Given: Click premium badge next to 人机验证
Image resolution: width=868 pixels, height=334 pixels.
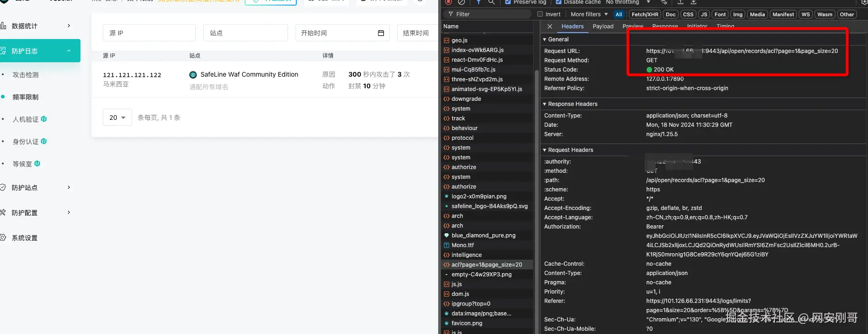Looking at the screenshot, I should point(44,119).
